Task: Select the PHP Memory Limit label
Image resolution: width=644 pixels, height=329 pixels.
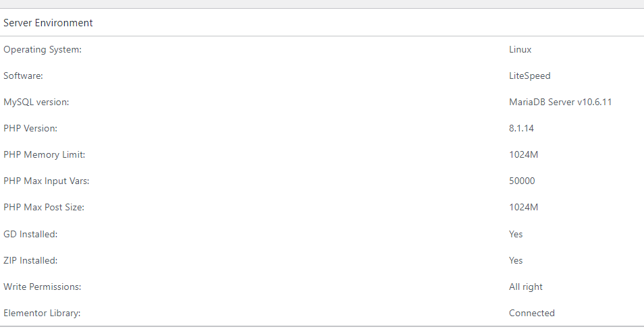Action: click(45, 154)
